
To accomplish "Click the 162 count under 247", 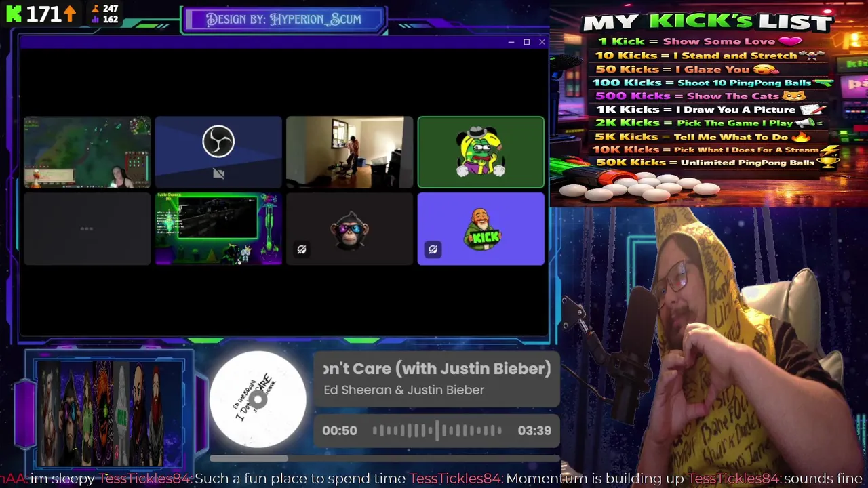I will point(111,19).
